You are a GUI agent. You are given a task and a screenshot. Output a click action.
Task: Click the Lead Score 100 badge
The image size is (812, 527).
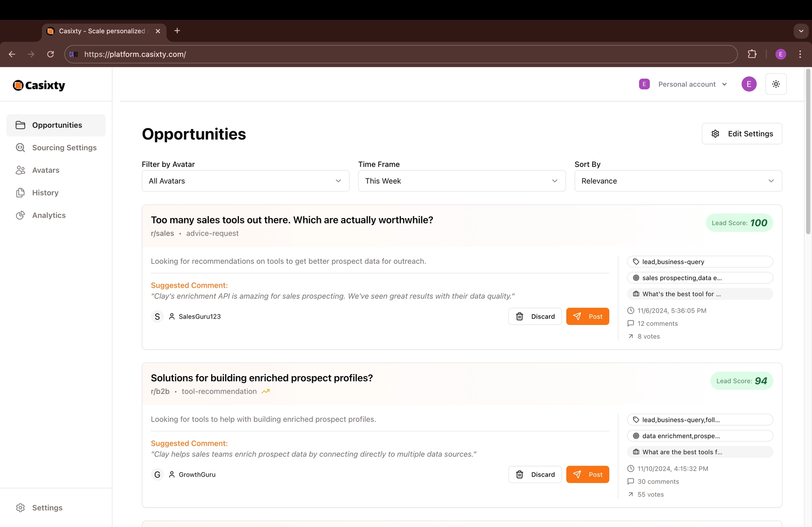point(739,223)
